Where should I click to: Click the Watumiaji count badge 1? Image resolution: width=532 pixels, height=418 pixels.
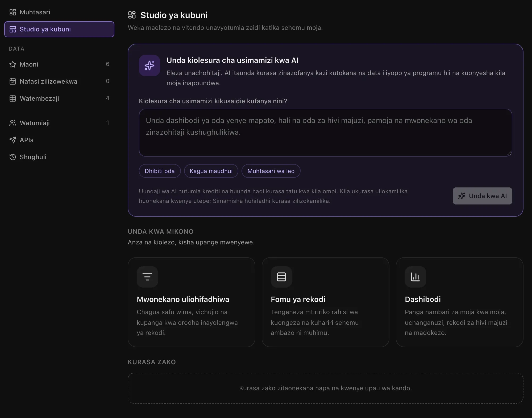pyautogui.click(x=107, y=123)
